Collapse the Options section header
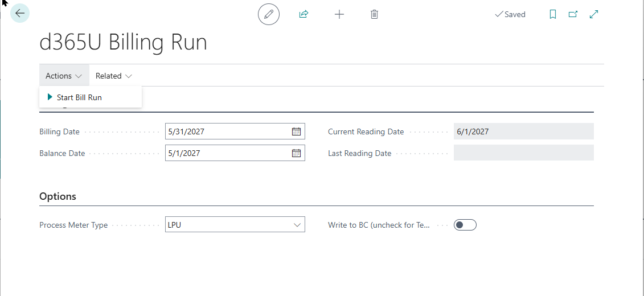The image size is (644, 296). (58, 196)
